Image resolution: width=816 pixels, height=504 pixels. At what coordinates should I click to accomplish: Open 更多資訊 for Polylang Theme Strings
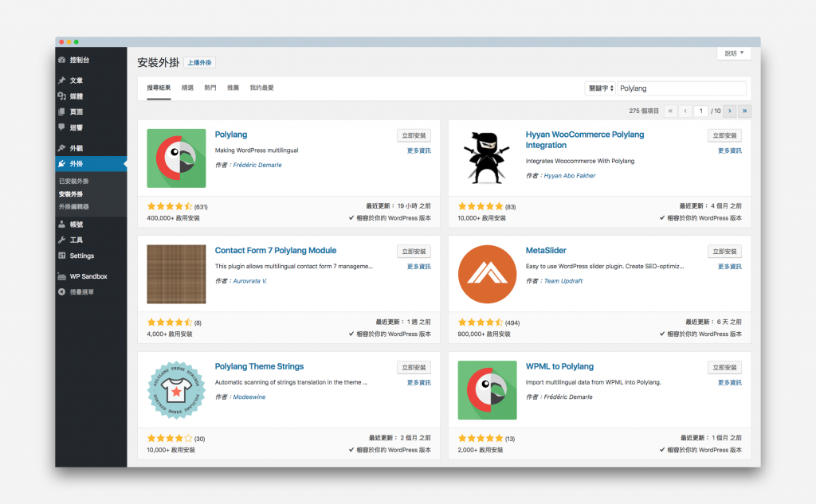coord(419,383)
